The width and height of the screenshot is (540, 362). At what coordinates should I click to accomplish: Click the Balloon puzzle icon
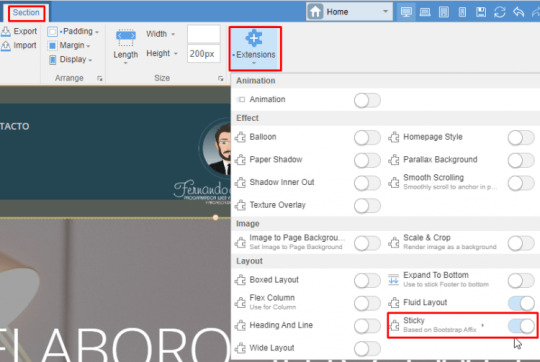pos(240,137)
